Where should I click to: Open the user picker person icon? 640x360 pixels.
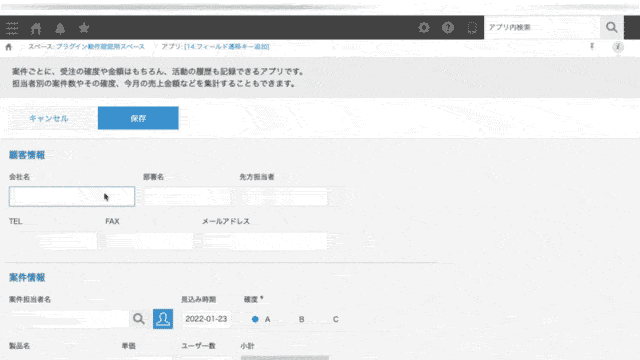tap(163, 319)
